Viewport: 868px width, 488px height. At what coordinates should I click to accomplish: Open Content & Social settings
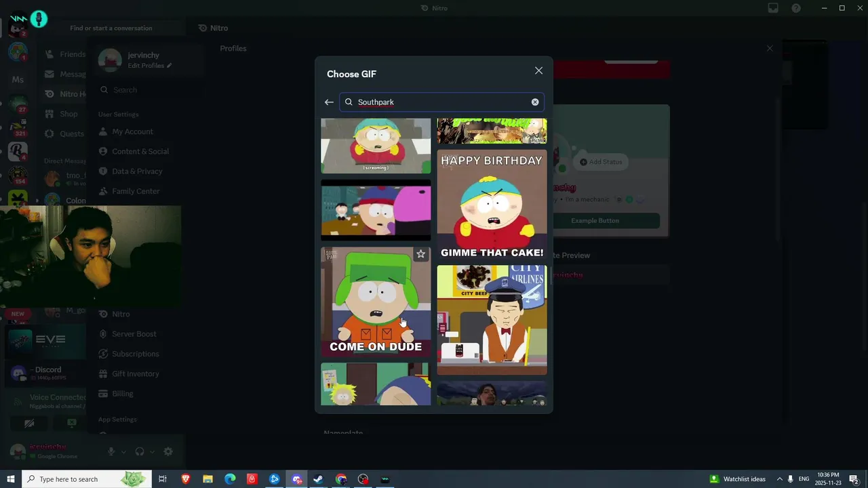click(140, 151)
